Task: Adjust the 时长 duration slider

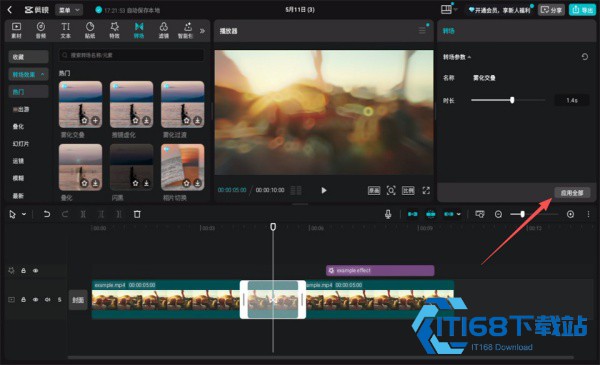Action: pos(512,100)
